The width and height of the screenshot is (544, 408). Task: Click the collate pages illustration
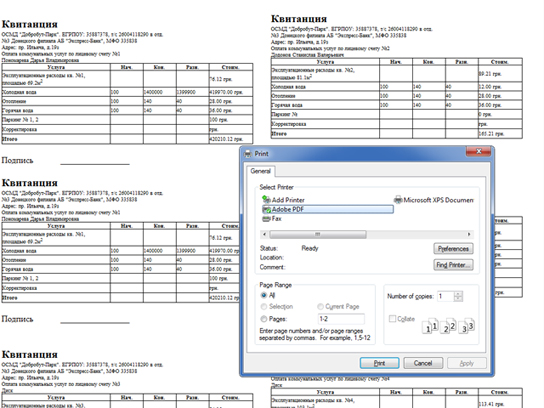[x=448, y=326]
